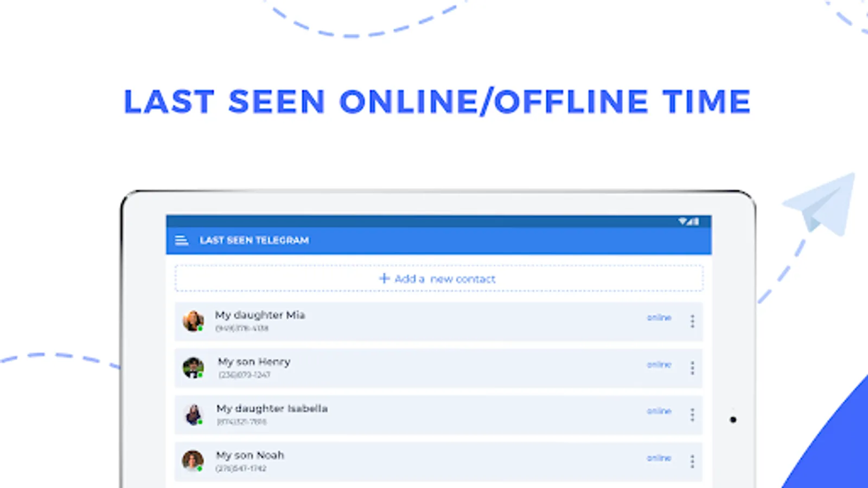Click the plus icon beside Add a new contact
Image resolution: width=868 pixels, height=488 pixels.
pyautogui.click(x=384, y=278)
